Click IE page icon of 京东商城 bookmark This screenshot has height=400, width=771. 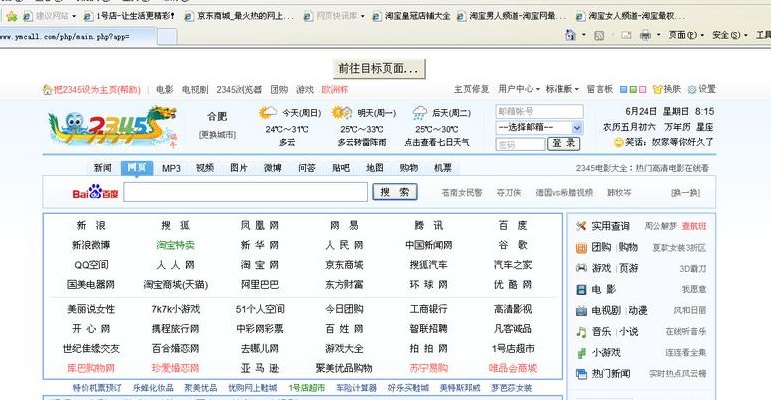[189, 16]
